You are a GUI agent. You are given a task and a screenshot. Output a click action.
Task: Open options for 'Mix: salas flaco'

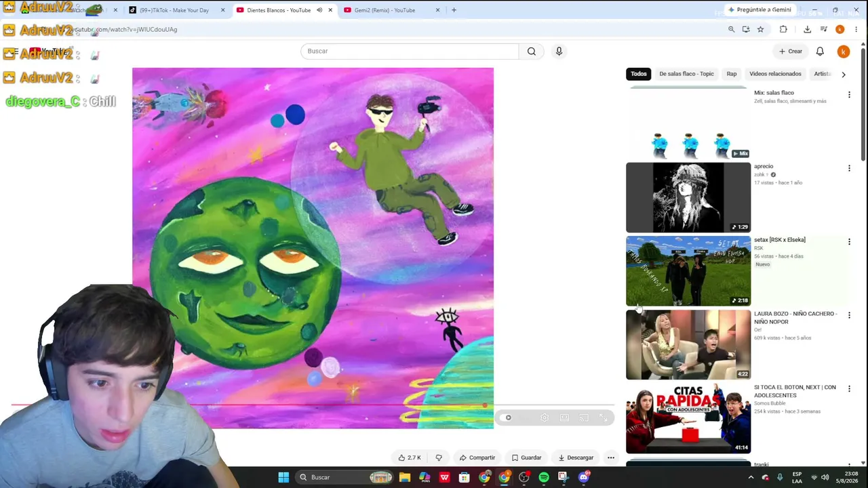pyautogui.click(x=849, y=95)
